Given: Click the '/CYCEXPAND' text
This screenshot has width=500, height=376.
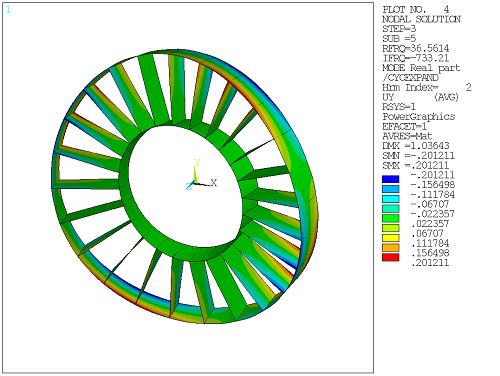Looking at the screenshot, I should [410, 78].
